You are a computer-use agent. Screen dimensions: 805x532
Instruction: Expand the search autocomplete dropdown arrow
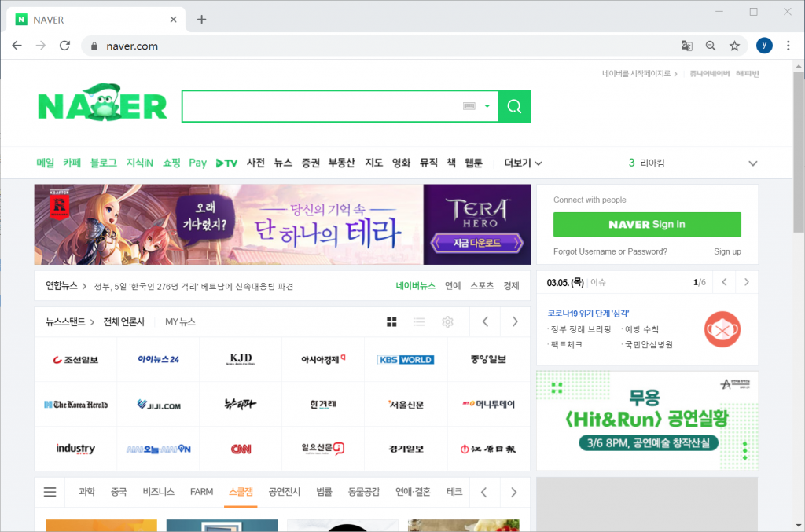487,106
